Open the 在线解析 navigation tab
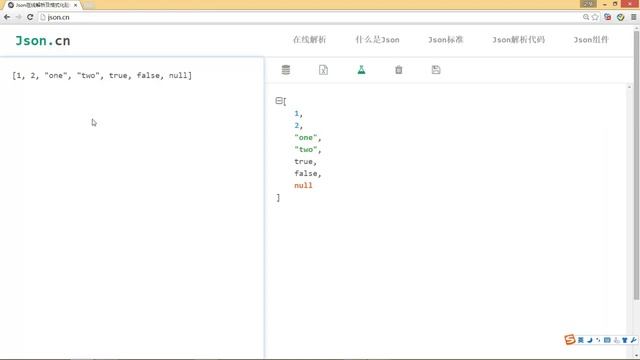The width and height of the screenshot is (640, 360). (309, 40)
